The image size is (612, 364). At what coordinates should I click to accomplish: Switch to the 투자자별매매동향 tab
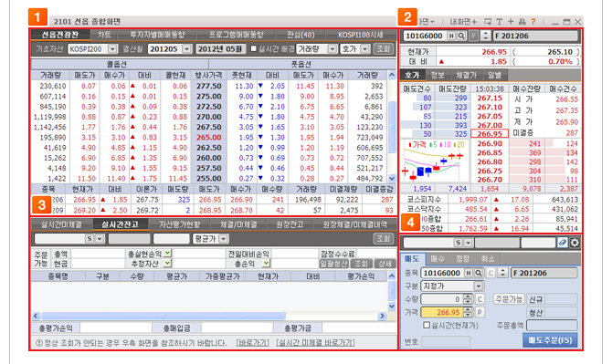point(157,35)
